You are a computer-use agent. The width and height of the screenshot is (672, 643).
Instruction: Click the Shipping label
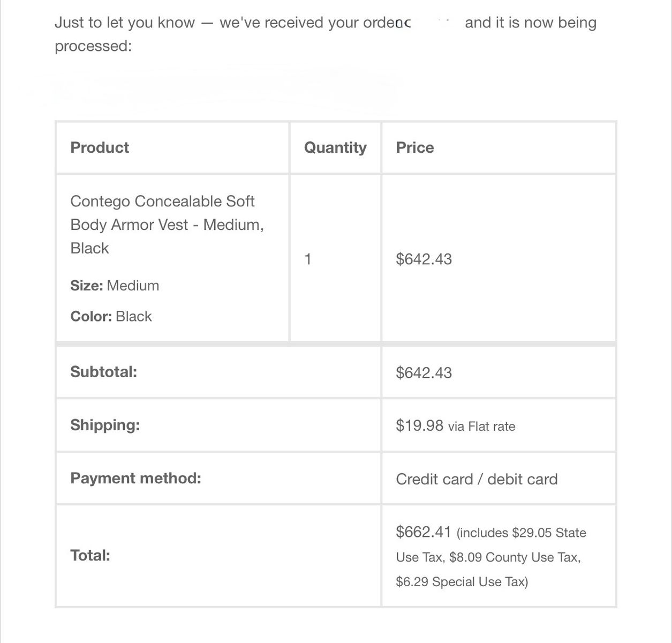coord(105,425)
